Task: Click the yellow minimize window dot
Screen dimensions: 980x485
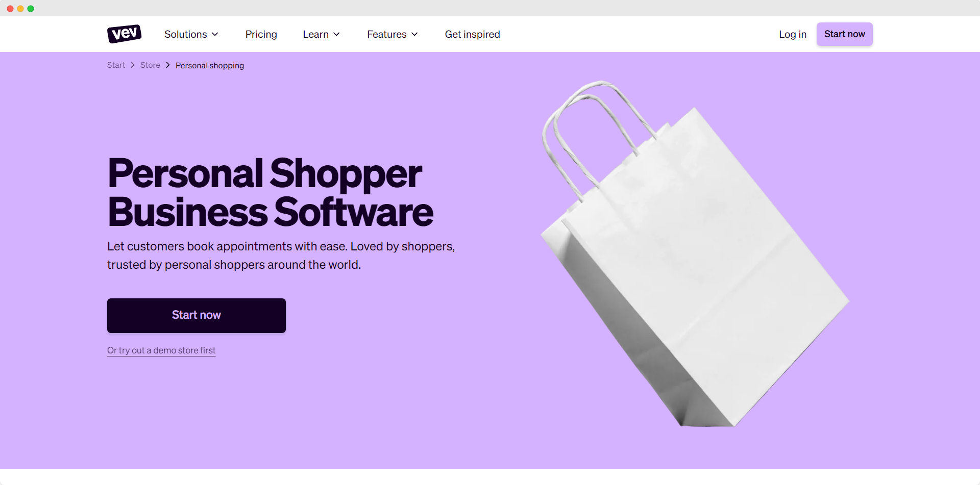Action: click(x=20, y=9)
